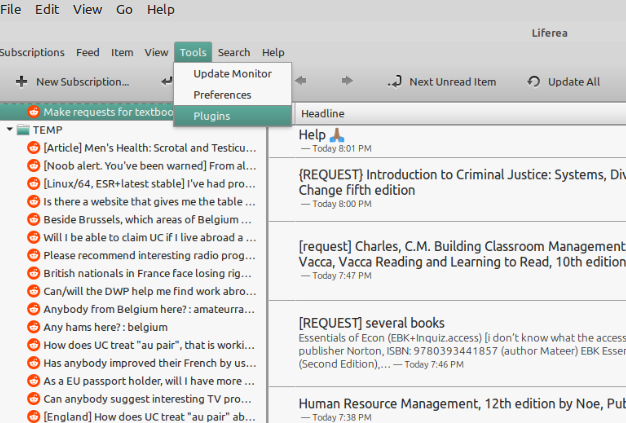626x423 pixels.
Task: Click the TEMP folder icon
Action: click(23, 130)
